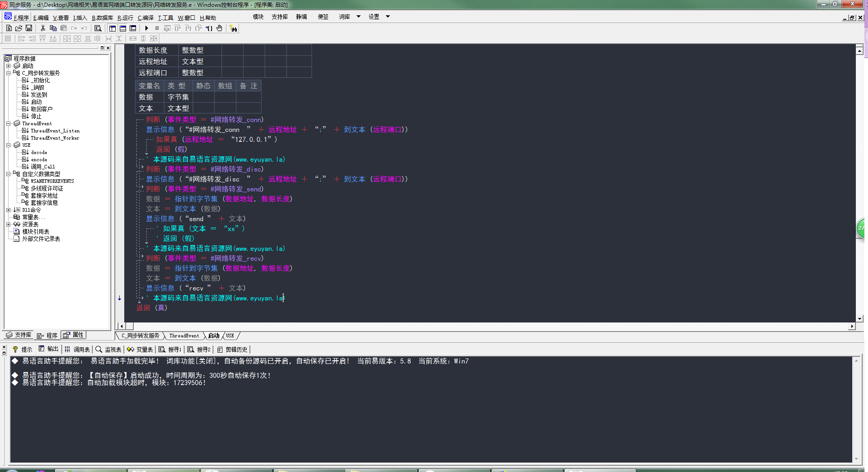Collapse the 自定义数据类型 tree node
The width and height of the screenshot is (868, 472).
(x=8, y=174)
